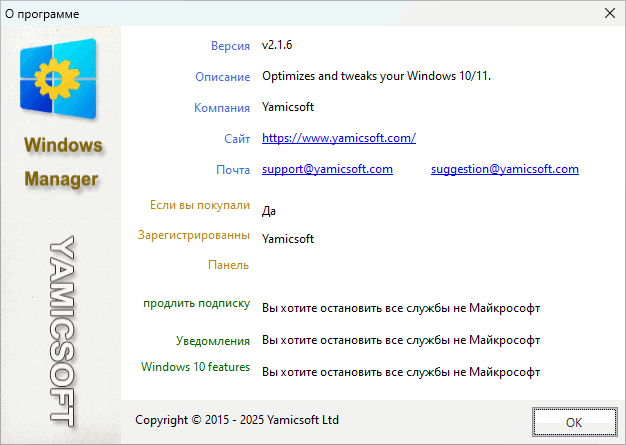Click the suggestion@yamicsoft.com email link
The width and height of the screenshot is (626, 445).
505,169
